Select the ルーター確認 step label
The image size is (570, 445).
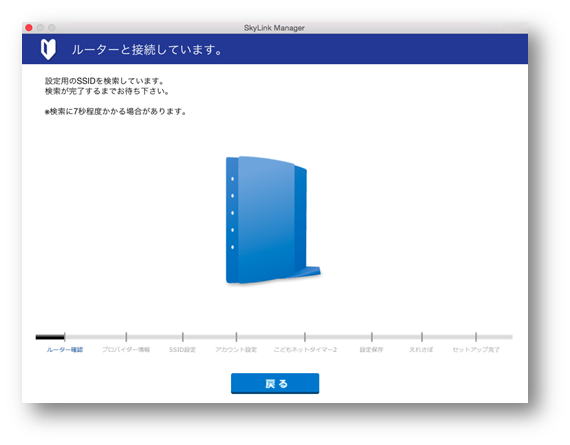pos(65,349)
